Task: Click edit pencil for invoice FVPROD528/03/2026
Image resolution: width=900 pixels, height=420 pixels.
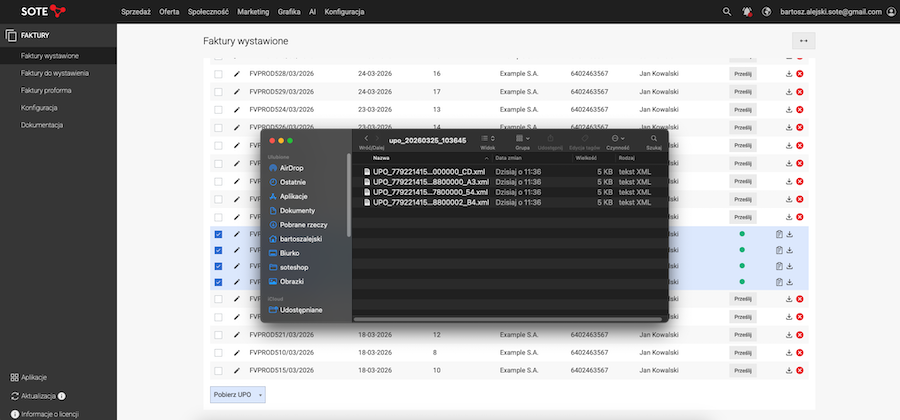Action: [x=237, y=74]
